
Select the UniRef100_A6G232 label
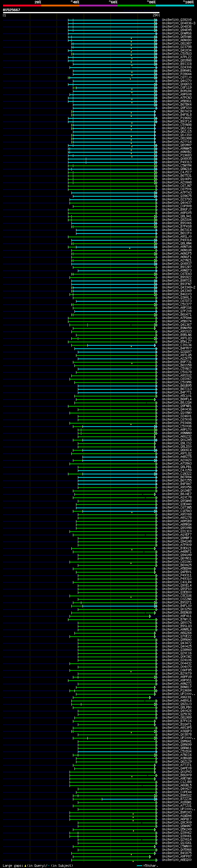(176, 436)
